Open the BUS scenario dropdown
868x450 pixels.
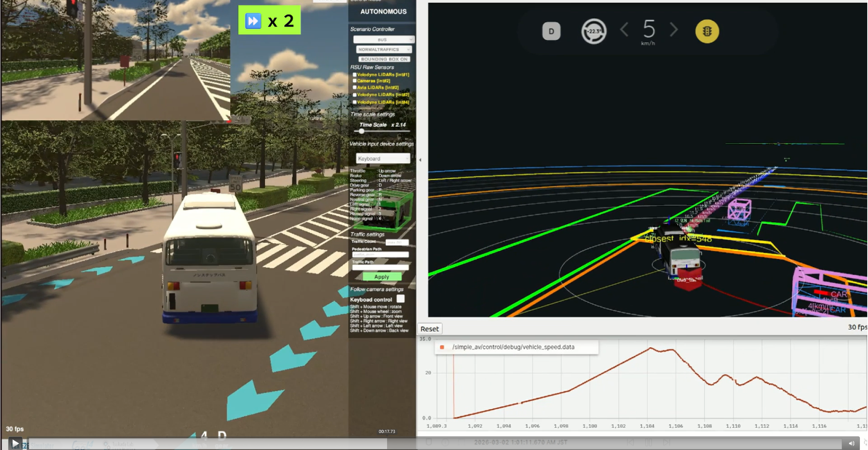point(384,39)
